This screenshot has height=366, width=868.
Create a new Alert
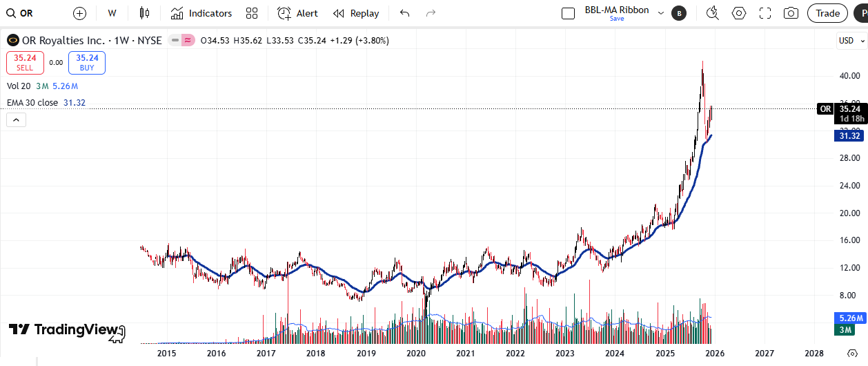click(x=298, y=13)
